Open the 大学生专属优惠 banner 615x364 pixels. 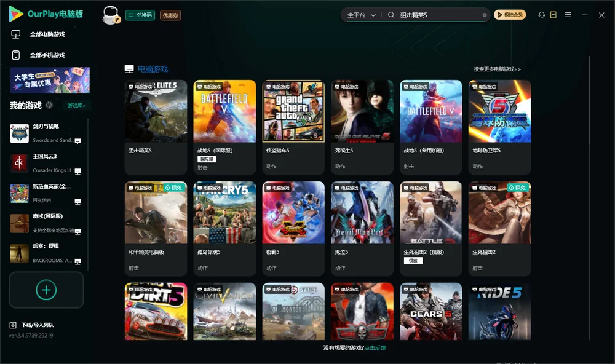(50, 81)
